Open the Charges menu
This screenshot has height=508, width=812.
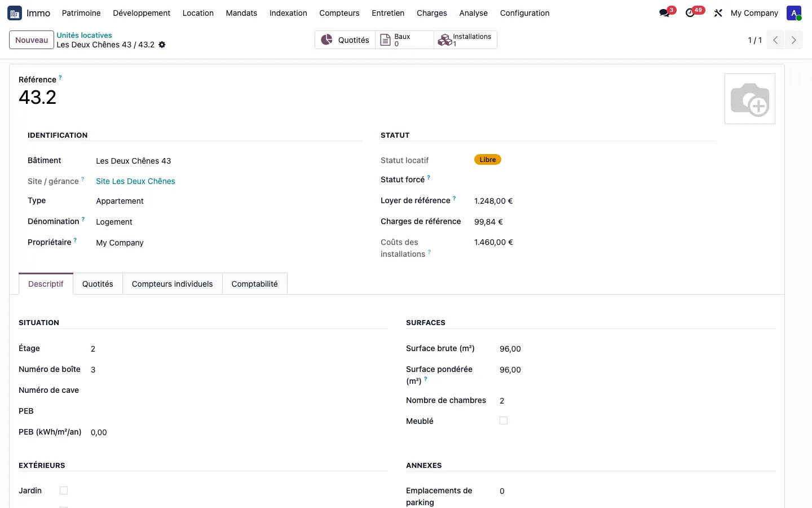(x=432, y=13)
